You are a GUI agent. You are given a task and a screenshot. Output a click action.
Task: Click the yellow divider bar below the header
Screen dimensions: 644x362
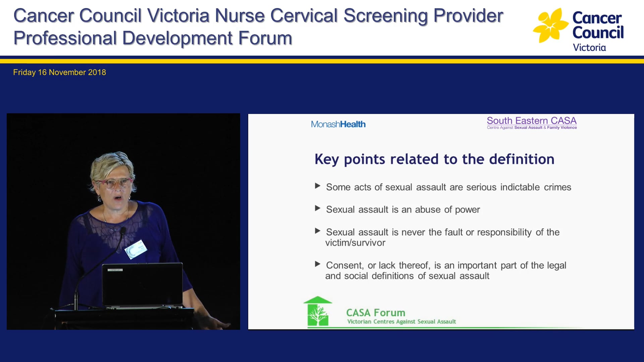[x=322, y=60]
